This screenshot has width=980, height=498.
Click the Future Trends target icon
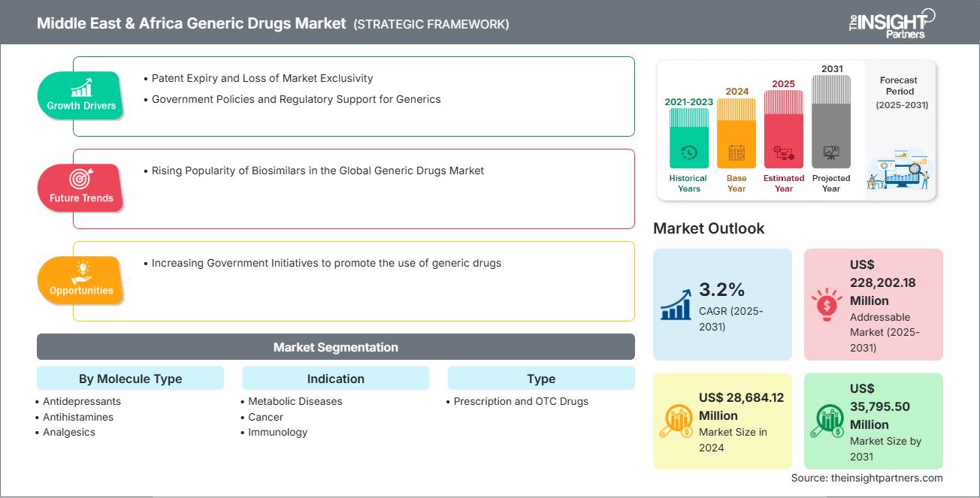pos(81,179)
